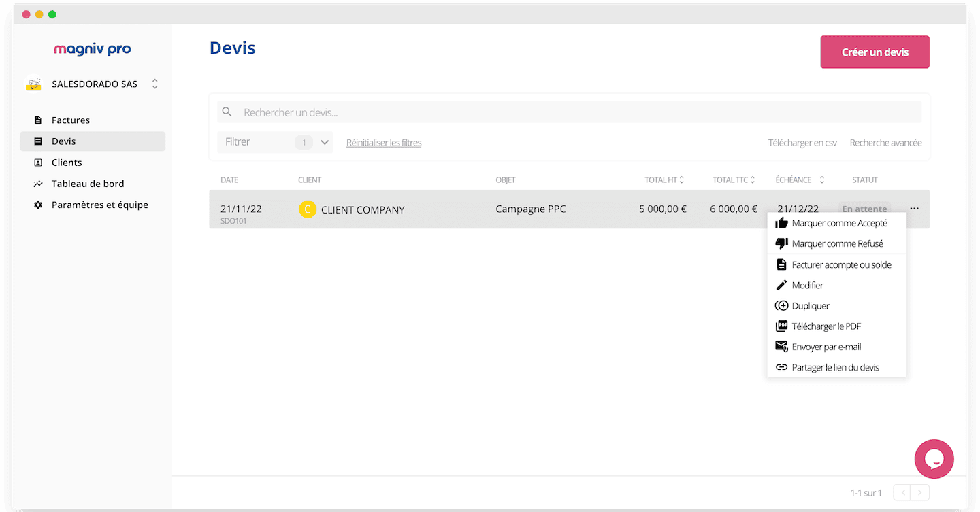Viewport: 980px width, 512px height.
Task: Go to the previous results page
Action: click(903, 492)
